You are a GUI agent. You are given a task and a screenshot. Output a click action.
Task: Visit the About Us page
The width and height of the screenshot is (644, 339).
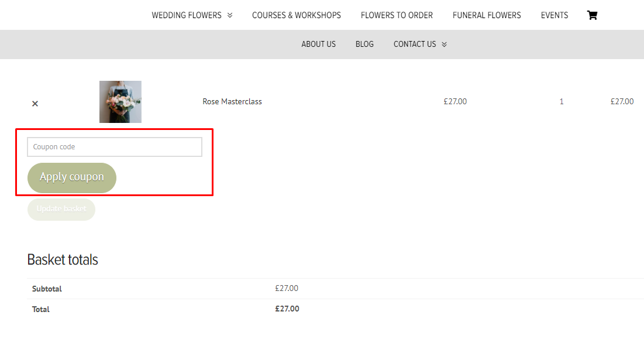pos(318,44)
